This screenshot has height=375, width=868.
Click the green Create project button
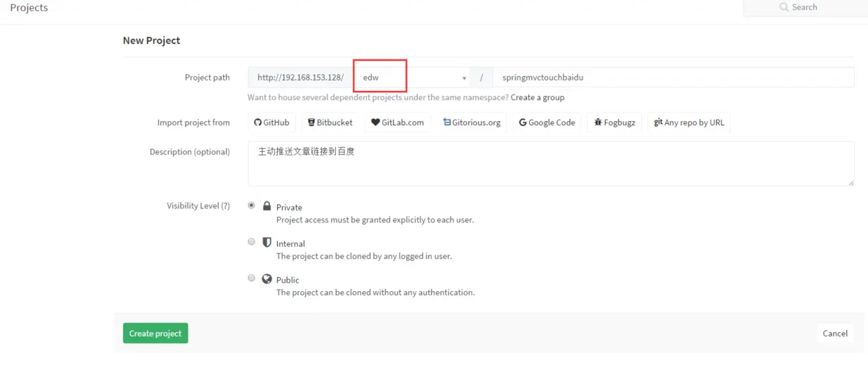pos(155,333)
